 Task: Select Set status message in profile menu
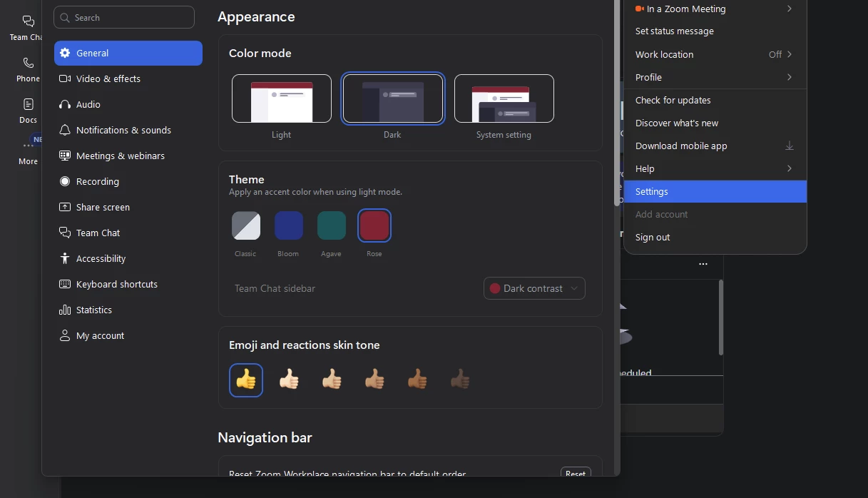715,31
